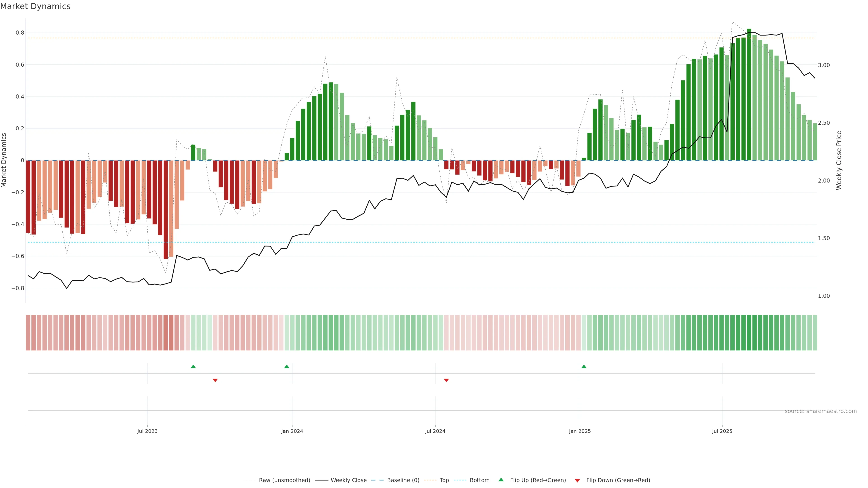Click the first red flip-down triangle marker
The width and height of the screenshot is (868, 488).
(215, 380)
